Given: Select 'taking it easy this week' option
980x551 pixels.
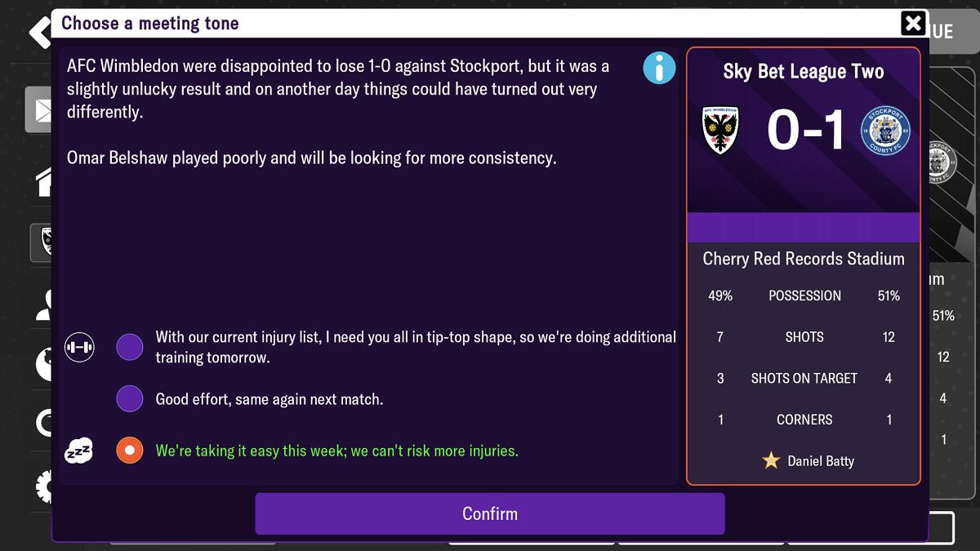Looking at the screenshot, I should coord(130,451).
